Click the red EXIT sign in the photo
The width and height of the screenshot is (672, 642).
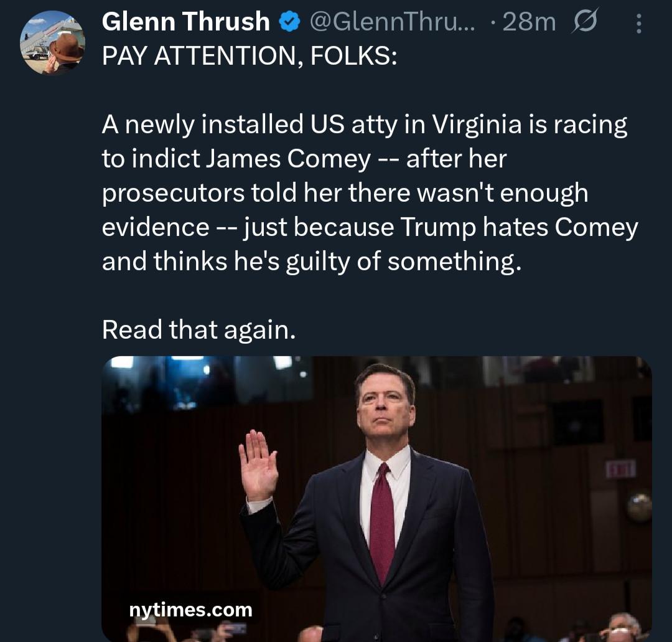point(620,468)
